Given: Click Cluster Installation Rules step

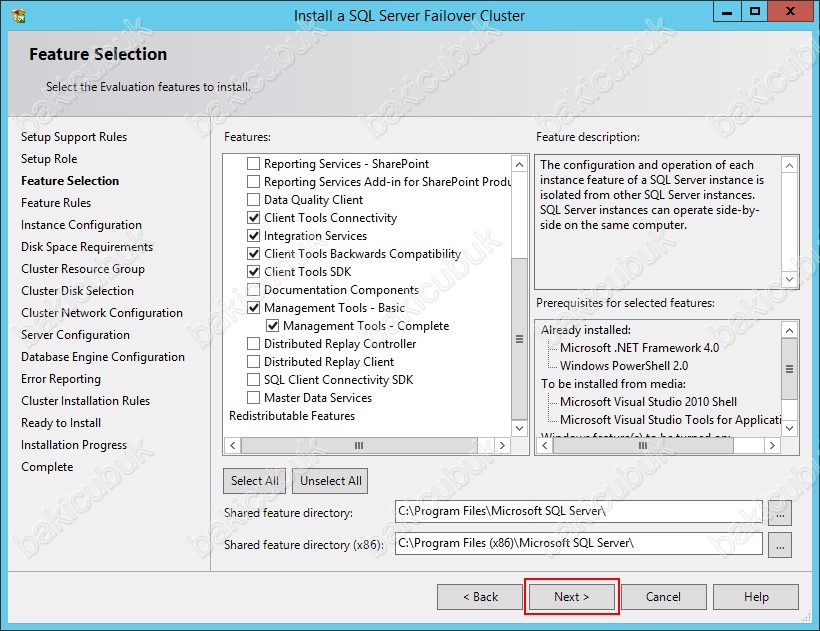Looking at the screenshot, I should pos(85,400).
